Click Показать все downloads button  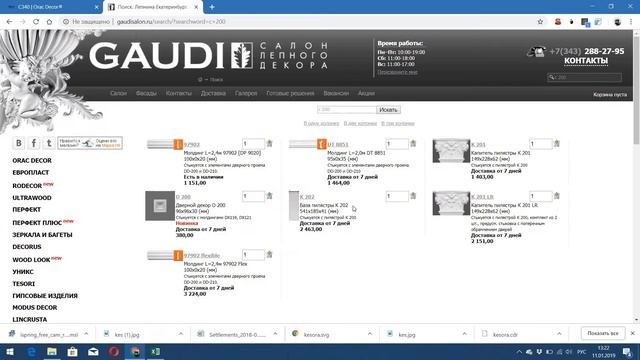(x=603, y=333)
